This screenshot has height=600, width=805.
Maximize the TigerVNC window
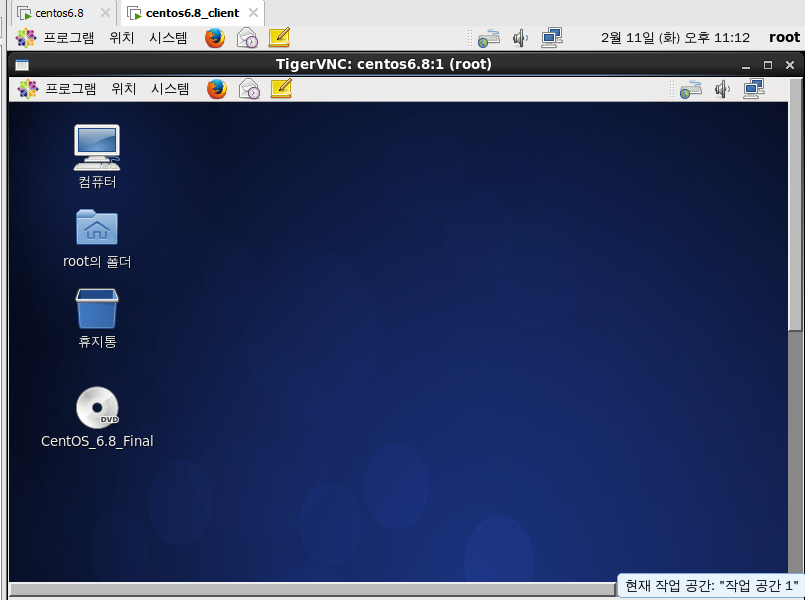point(768,65)
